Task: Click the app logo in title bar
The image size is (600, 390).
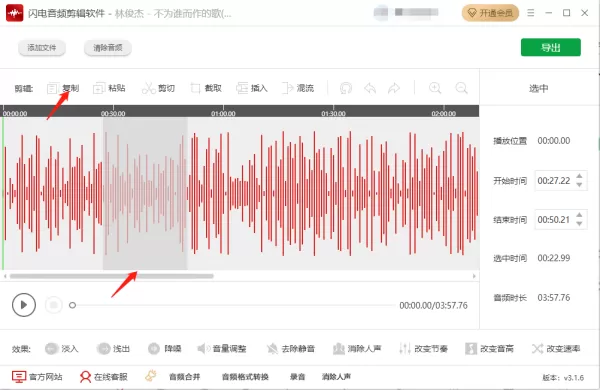Action: tap(15, 13)
